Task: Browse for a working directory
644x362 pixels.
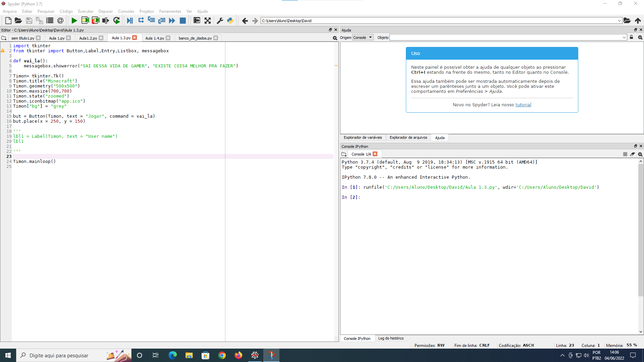Action: click(x=627, y=21)
